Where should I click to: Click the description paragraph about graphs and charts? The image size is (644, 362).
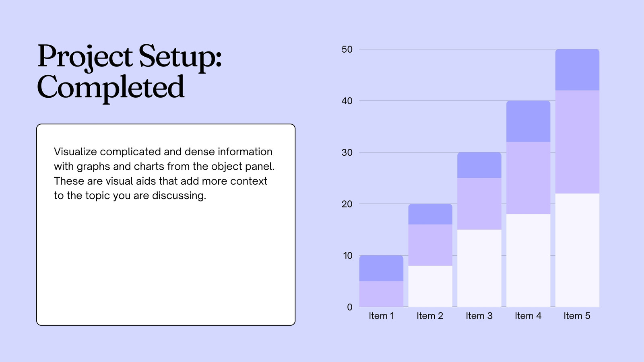[164, 173]
